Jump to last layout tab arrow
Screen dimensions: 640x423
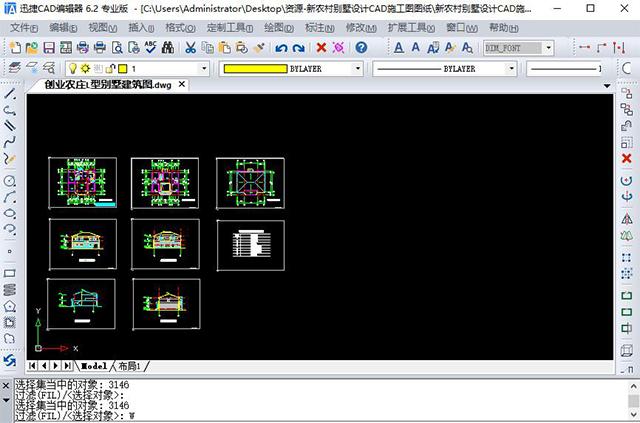pos(68,366)
